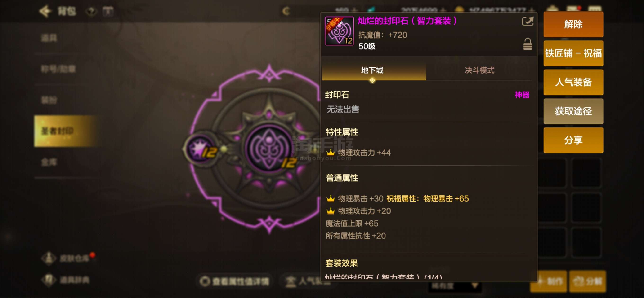
Task: Toggle the item lock padlock icon
Action: coord(528,44)
